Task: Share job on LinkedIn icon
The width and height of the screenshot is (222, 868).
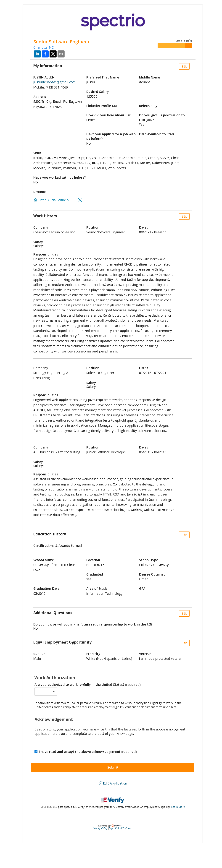Action: 37,54
